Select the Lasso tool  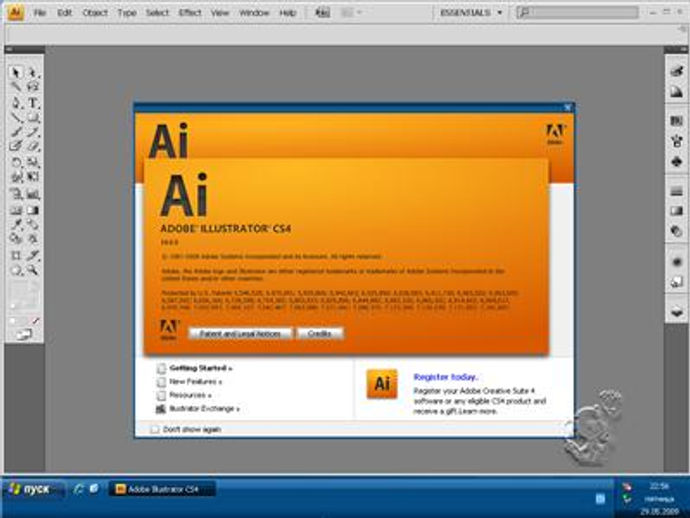tap(33, 87)
